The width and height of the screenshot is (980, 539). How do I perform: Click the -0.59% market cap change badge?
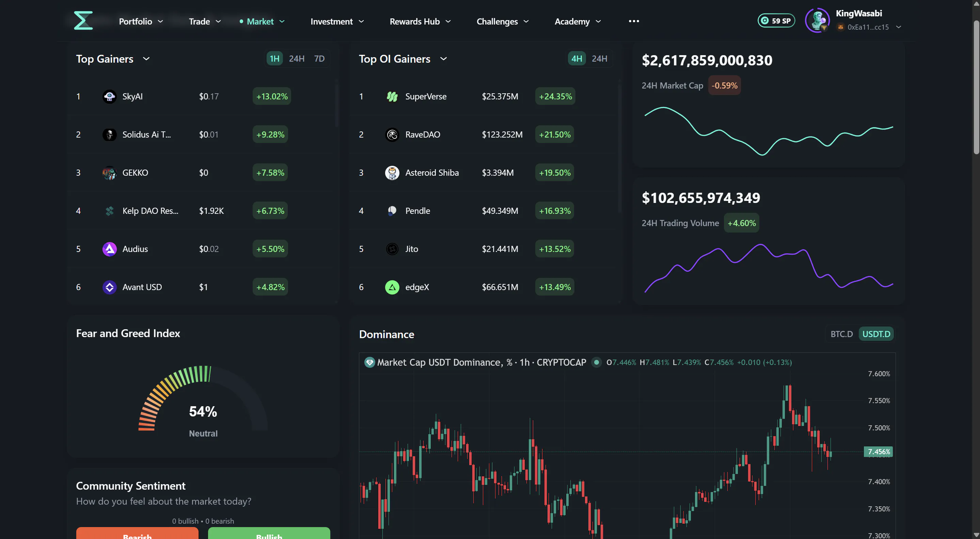click(x=724, y=85)
